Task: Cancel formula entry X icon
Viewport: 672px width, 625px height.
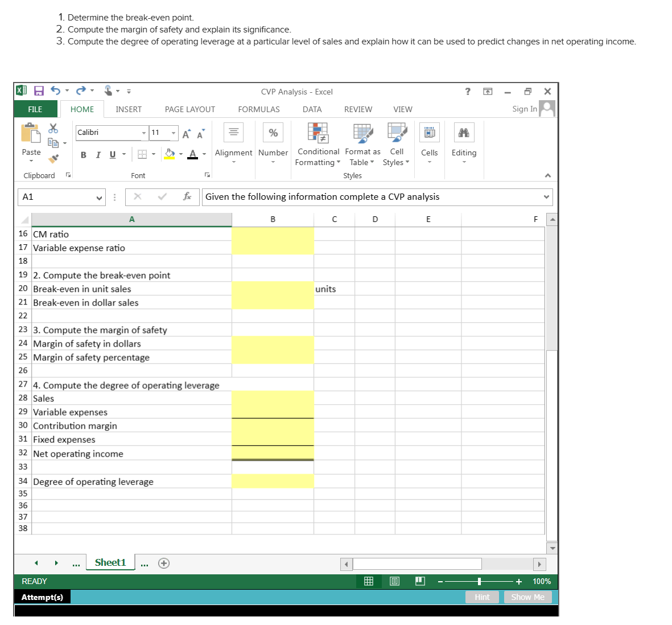Action: coord(138,197)
